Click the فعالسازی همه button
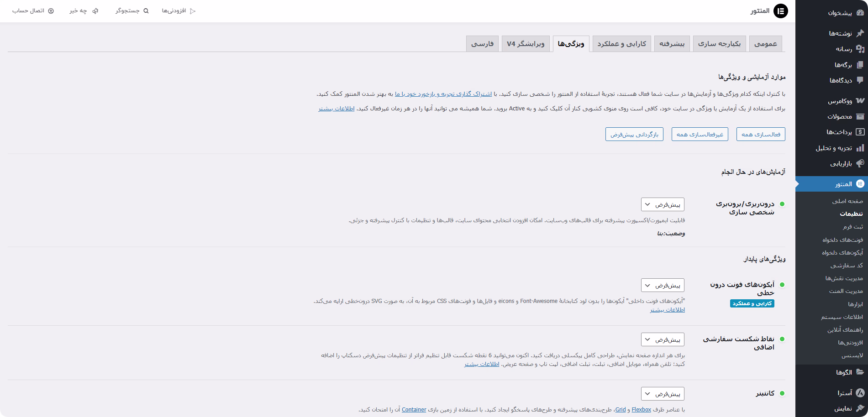Image resolution: width=868 pixels, height=417 pixels. tap(761, 134)
